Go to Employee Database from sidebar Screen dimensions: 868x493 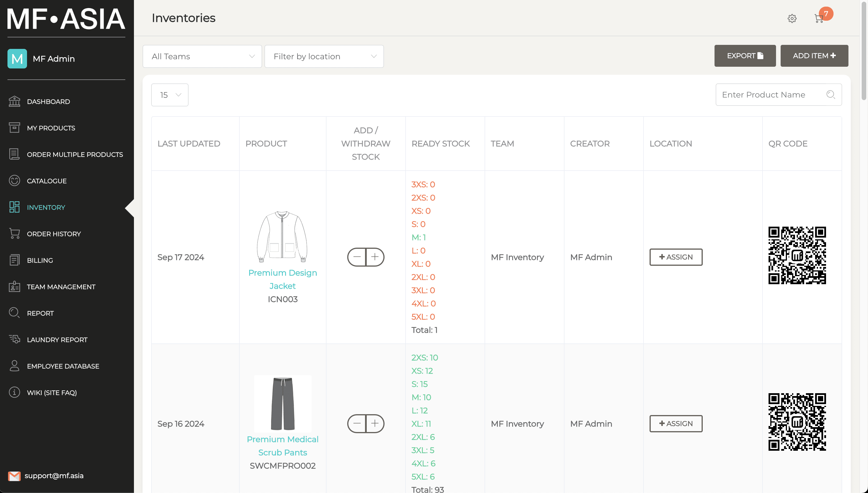63,366
